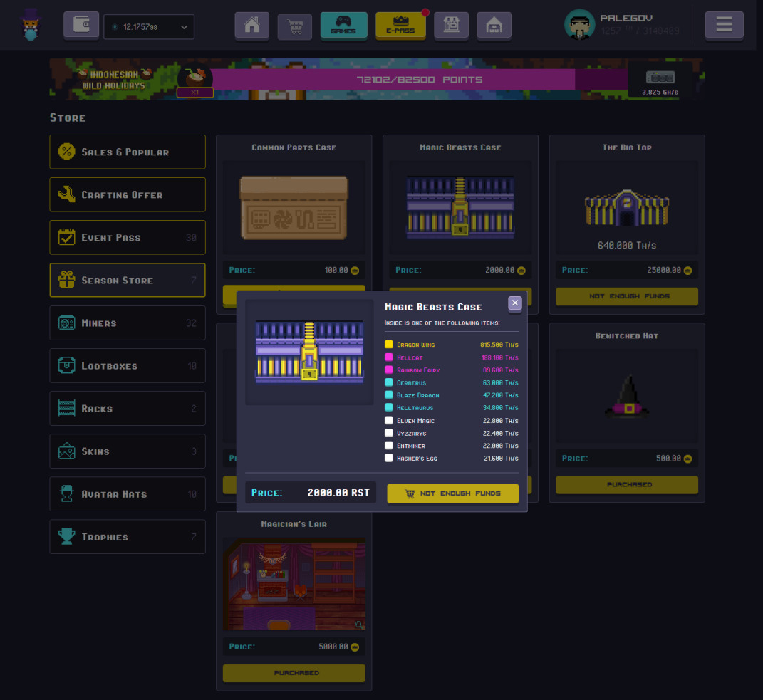Viewport: 763px width, 700px height.
Task: Click the yellow Dragon Wing swatch
Action: tap(389, 345)
